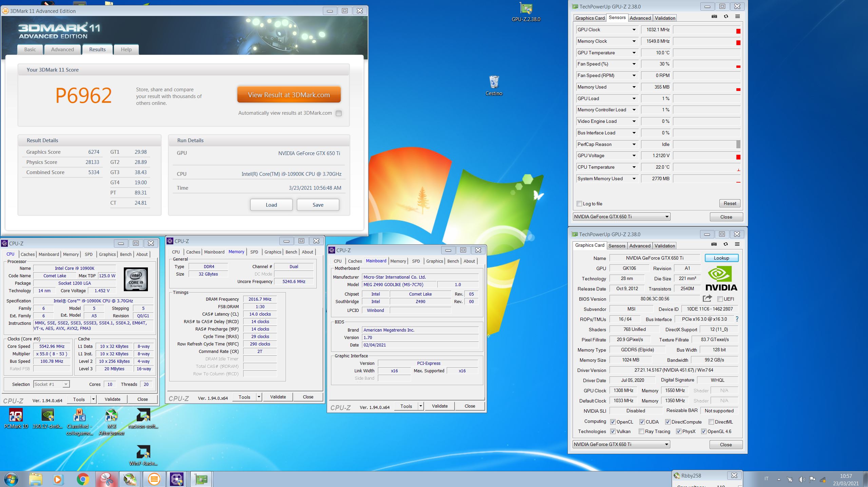Toggle the UEFI checkbox in GPU-Z

[x=720, y=299]
